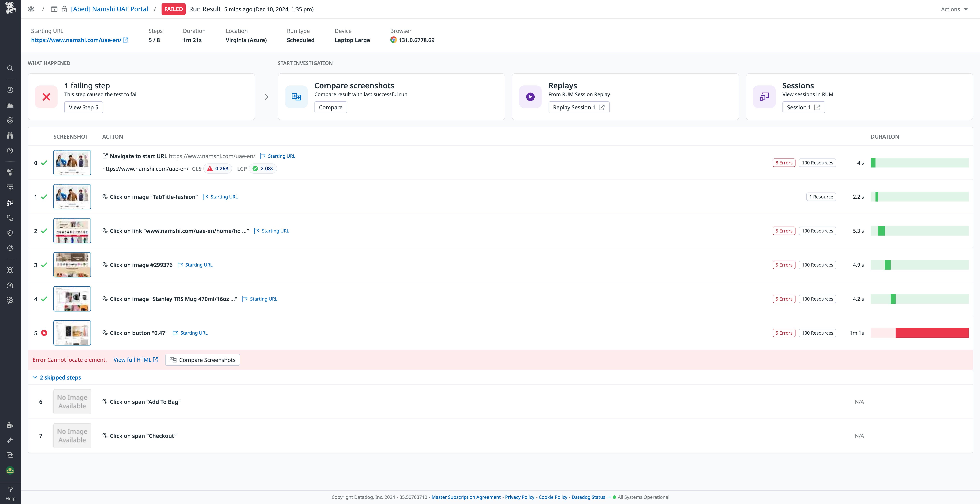This screenshot has width=980, height=504.
Task: Click the View Step 5 button
Action: tap(83, 107)
